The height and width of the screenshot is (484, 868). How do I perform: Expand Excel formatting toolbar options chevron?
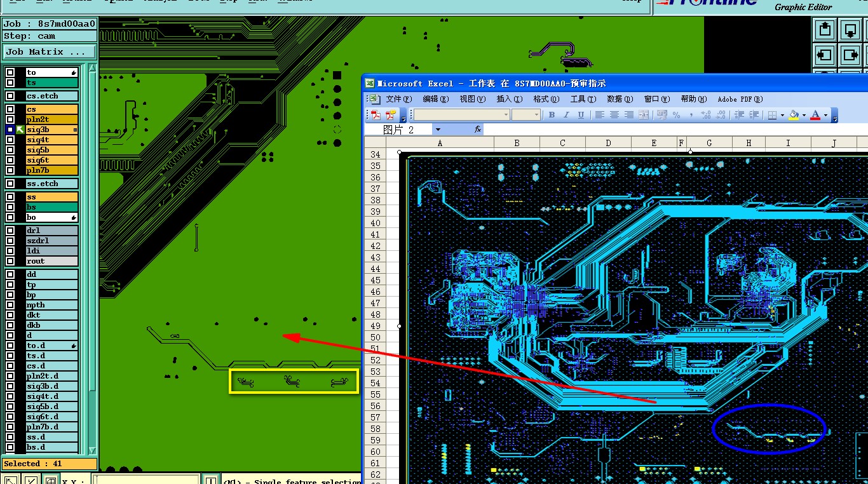834,115
